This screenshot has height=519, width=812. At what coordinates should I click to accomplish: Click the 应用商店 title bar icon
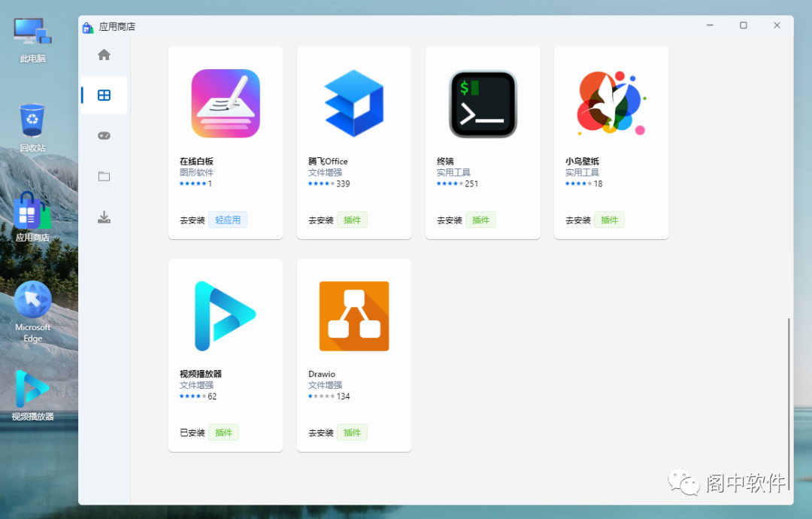pos(88,27)
